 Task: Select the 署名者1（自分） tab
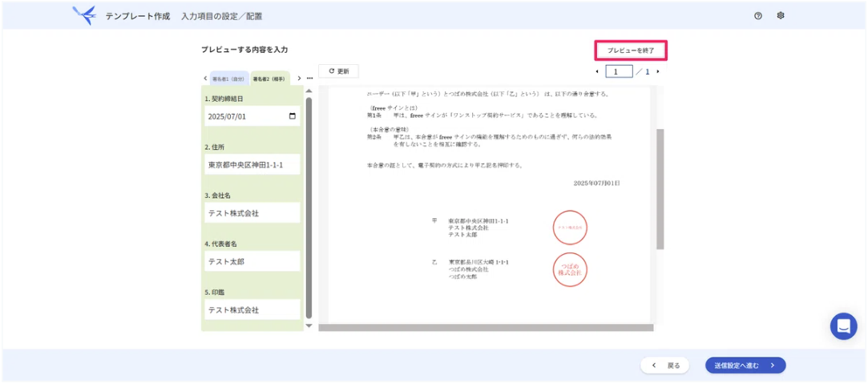coord(229,79)
